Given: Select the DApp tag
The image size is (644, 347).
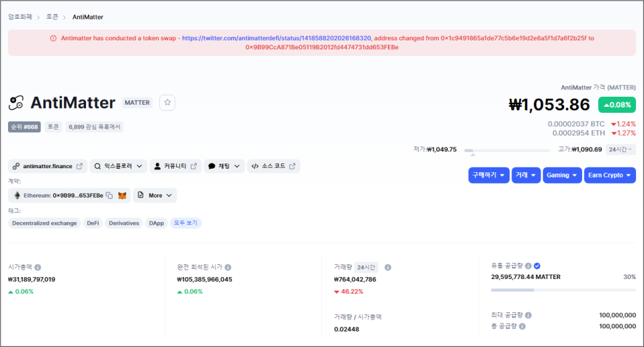Looking at the screenshot, I should pos(157,224).
